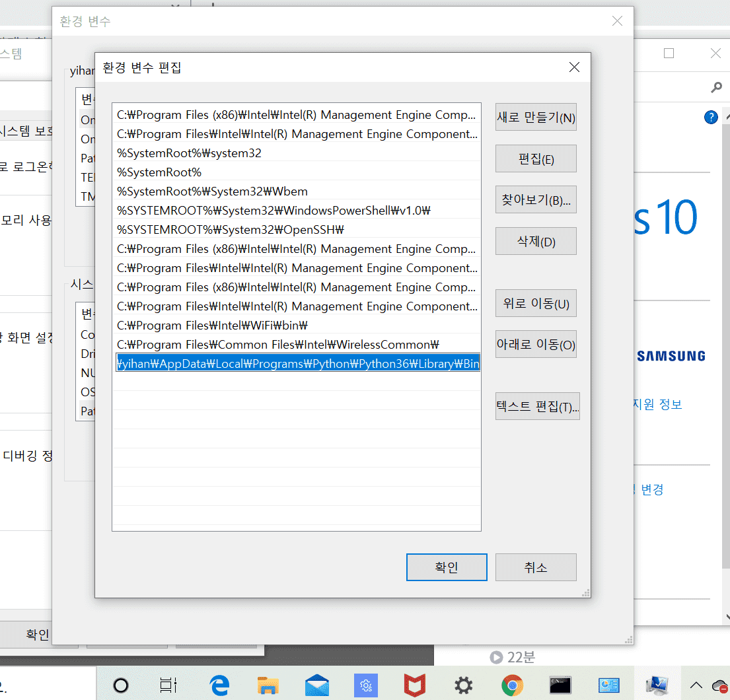
Task: Open help icon in System window
Action: pos(711,118)
